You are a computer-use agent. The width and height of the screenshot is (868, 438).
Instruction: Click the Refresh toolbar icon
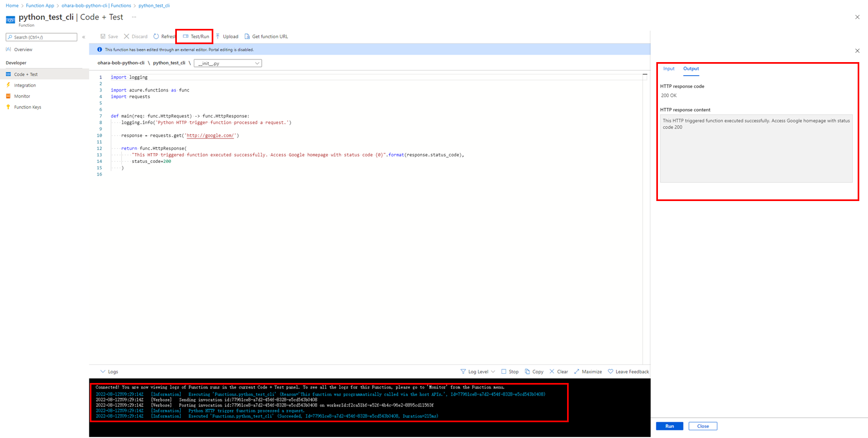point(156,36)
